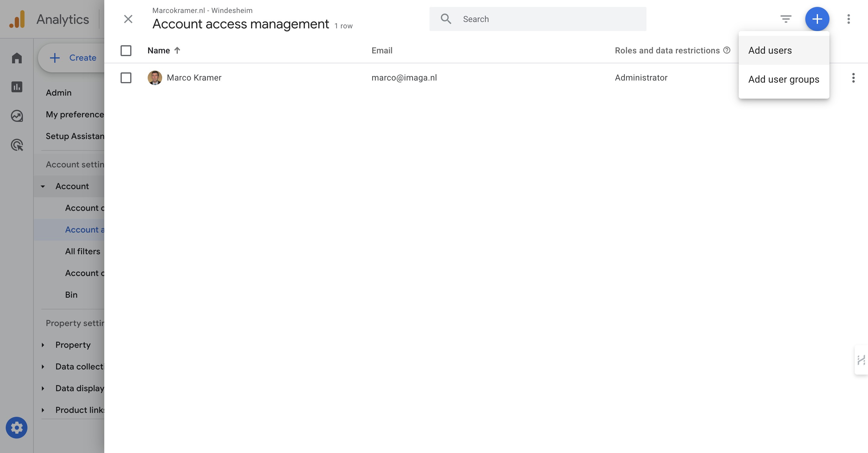Click the blue plus add button

click(817, 19)
